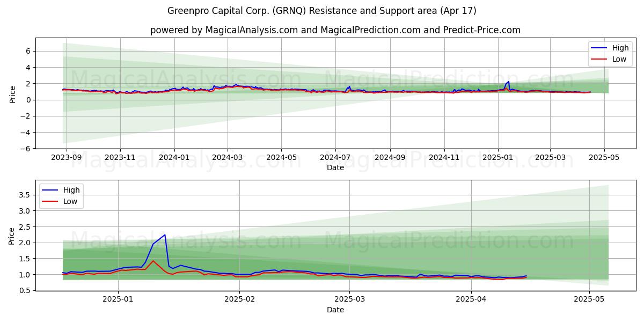
Task: Click the red Low line swatch in the top legend
Action: coord(599,60)
